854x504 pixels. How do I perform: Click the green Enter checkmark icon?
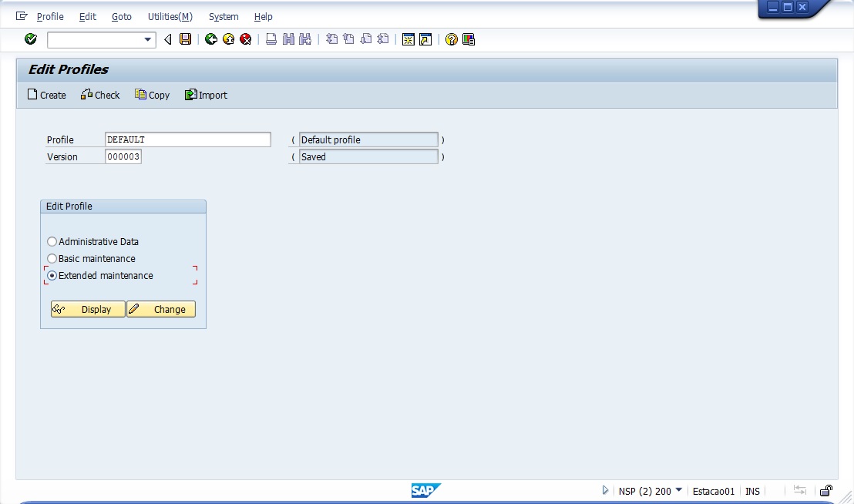click(x=31, y=39)
